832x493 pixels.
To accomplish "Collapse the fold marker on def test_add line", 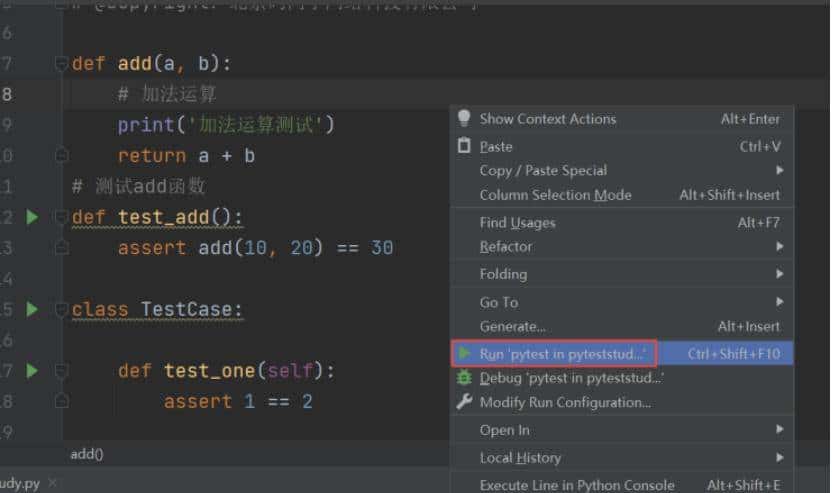I will pos(61,217).
